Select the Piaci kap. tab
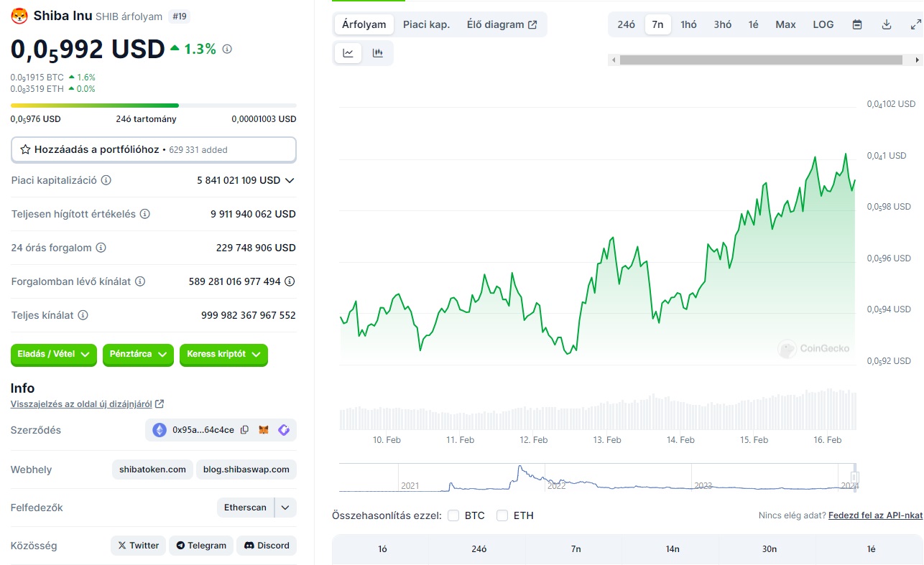 pos(426,24)
